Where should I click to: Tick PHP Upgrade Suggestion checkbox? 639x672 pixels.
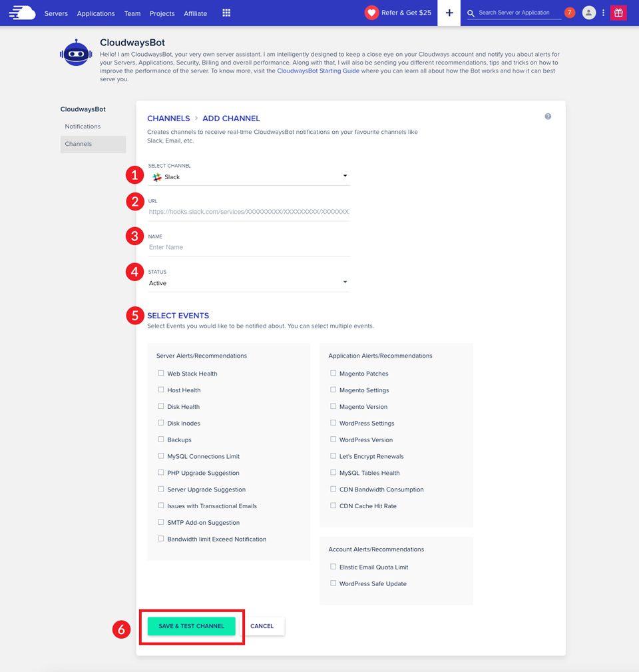[x=161, y=472]
